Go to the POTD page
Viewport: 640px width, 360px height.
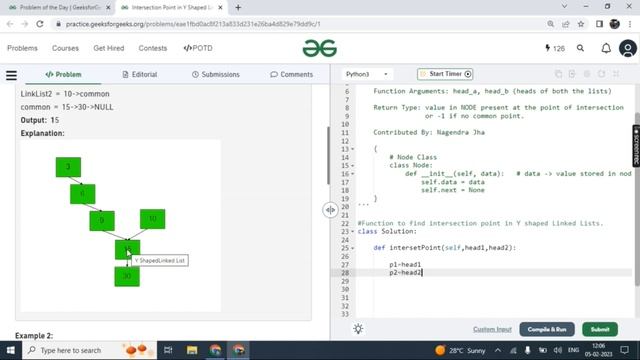pos(198,48)
